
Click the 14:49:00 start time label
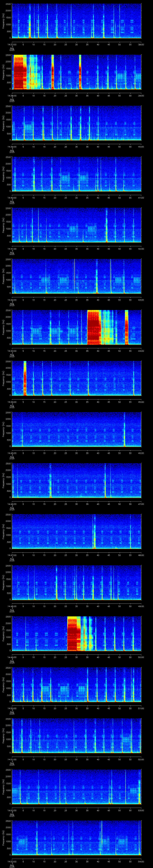pyautogui.click(x=12, y=657)
